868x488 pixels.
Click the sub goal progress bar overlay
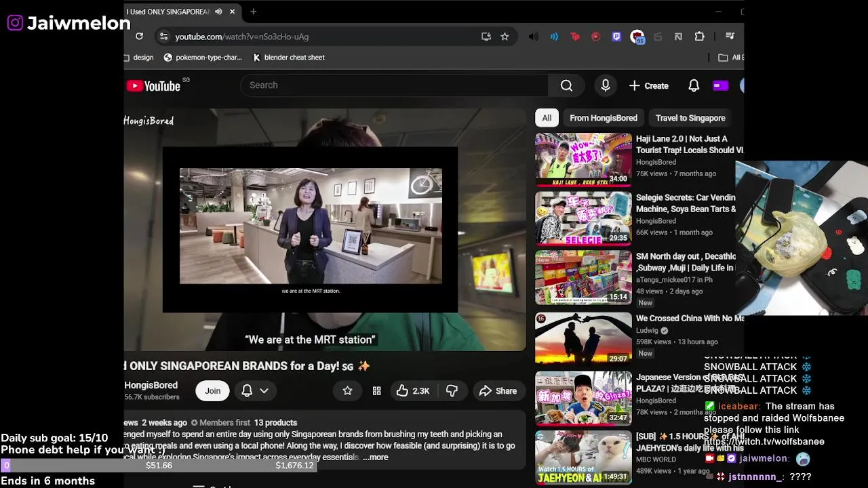tap(158, 466)
